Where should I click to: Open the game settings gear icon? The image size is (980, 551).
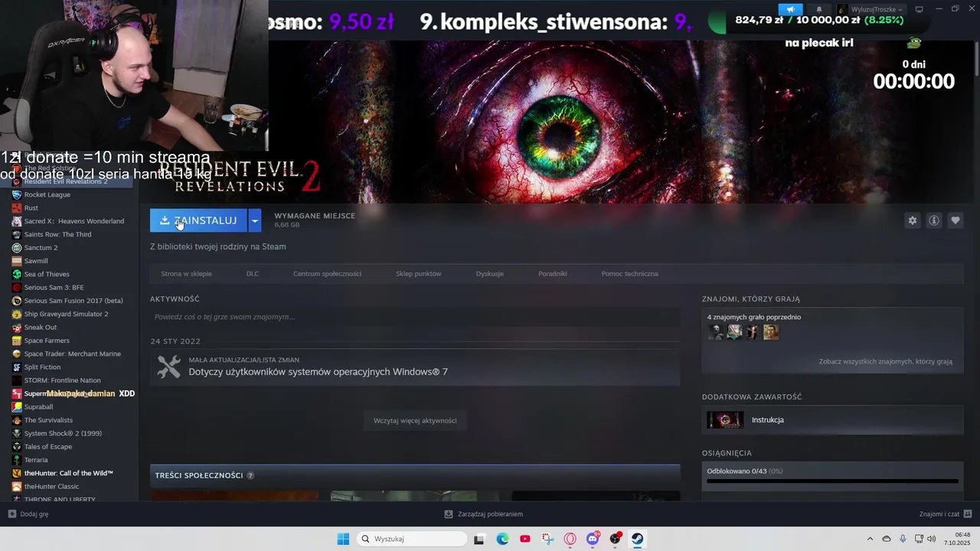913,220
